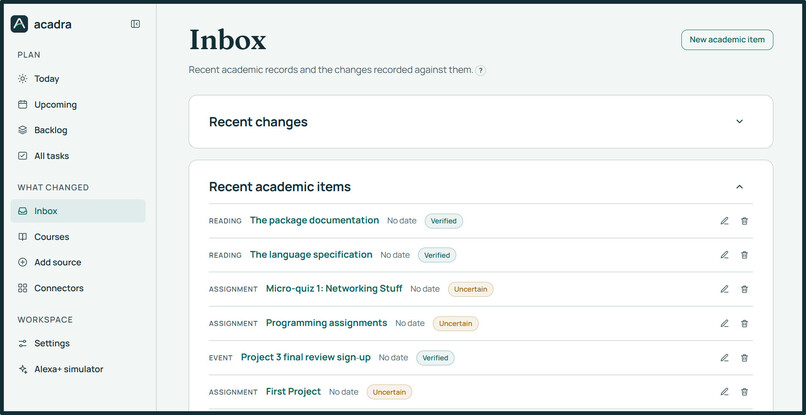Select Inbox in the sidebar
This screenshot has width=806, height=415.
point(78,211)
